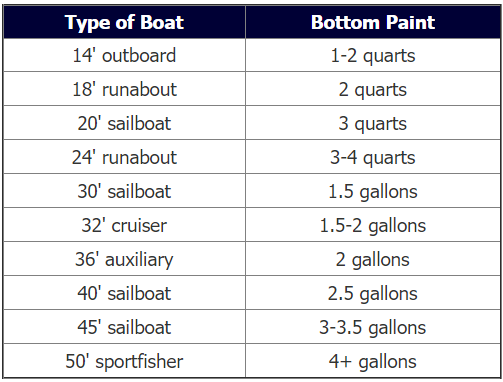Viewport: 503px width, 382px height.
Task: Click the 'Type of Boat' column header
Action: click(124, 22)
